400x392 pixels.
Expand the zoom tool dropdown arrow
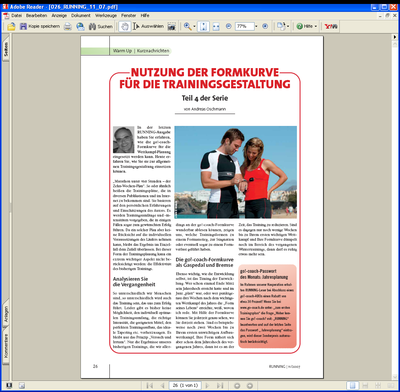[194, 27]
